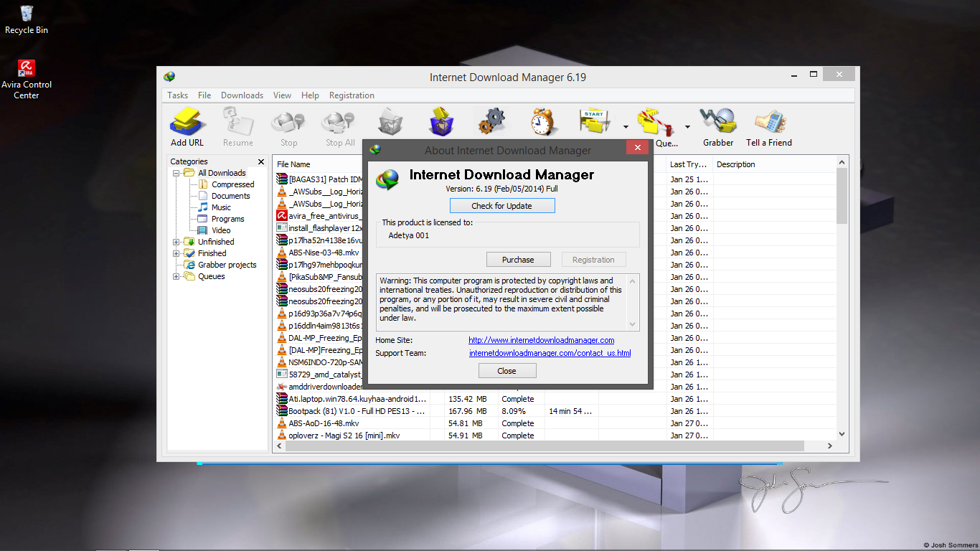Screen dimensions: 980x551
Task: Click the download list vertical scrollbar thumb
Action: pos(842,197)
